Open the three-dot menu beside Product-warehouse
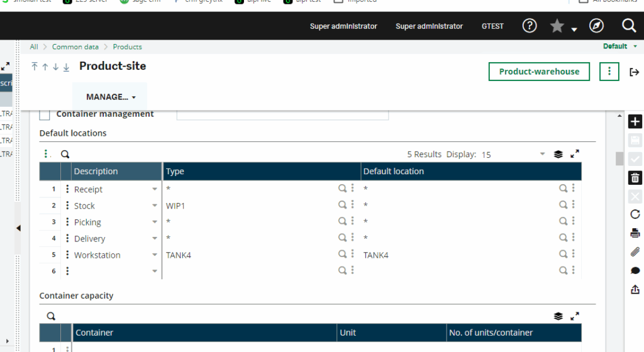Image resolution: width=644 pixels, height=352 pixels. click(x=609, y=72)
